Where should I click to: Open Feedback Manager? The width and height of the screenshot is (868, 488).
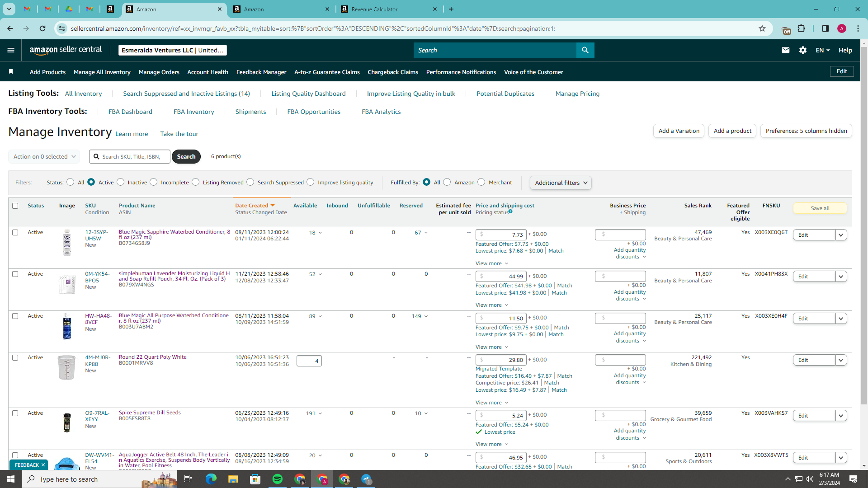[x=261, y=72]
